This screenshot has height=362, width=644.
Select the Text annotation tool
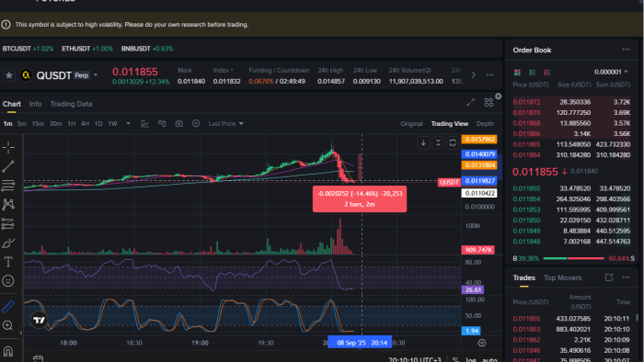point(8,262)
